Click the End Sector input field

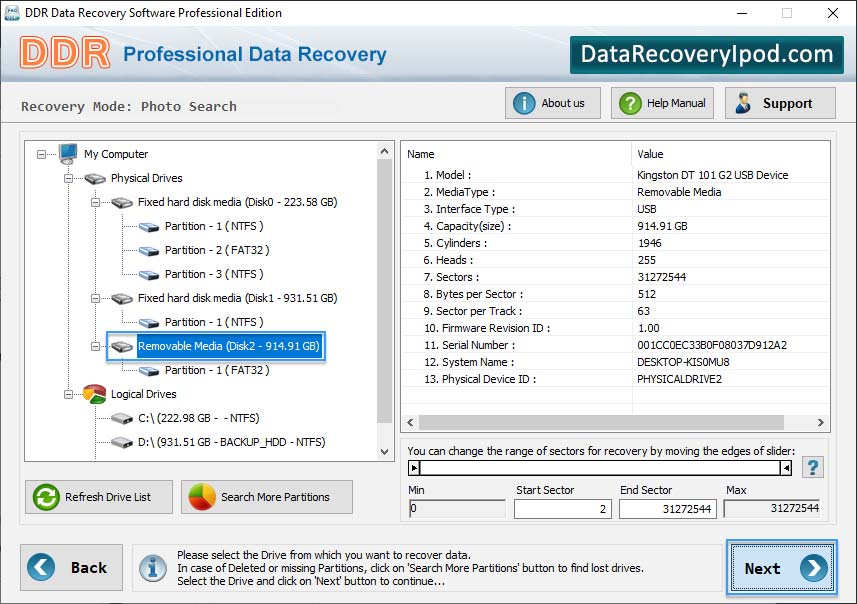(x=667, y=509)
